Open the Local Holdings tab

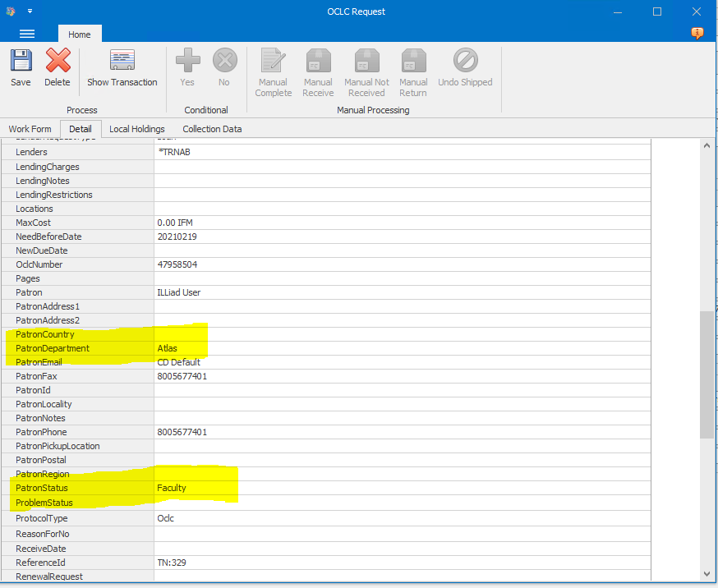click(x=136, y=129)
